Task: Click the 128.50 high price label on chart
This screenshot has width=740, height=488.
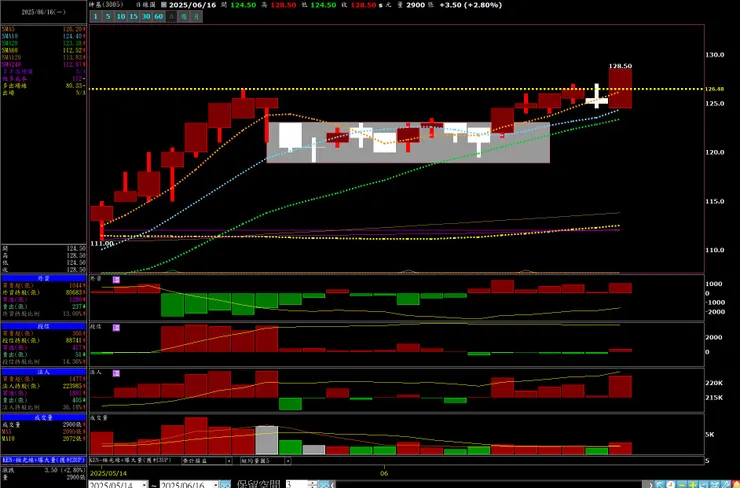Action: coord(620,66)
